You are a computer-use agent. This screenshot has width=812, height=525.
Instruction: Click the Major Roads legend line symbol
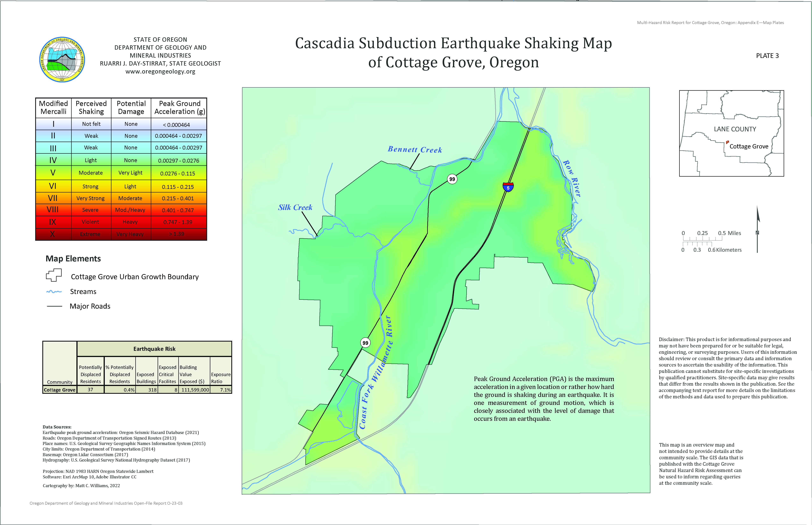coord(54,306)
